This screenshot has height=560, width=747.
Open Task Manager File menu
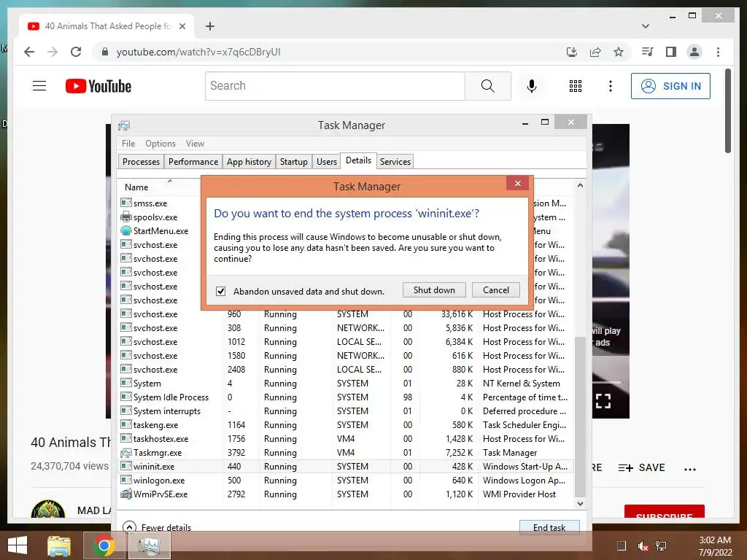click(x=128, y=144)
